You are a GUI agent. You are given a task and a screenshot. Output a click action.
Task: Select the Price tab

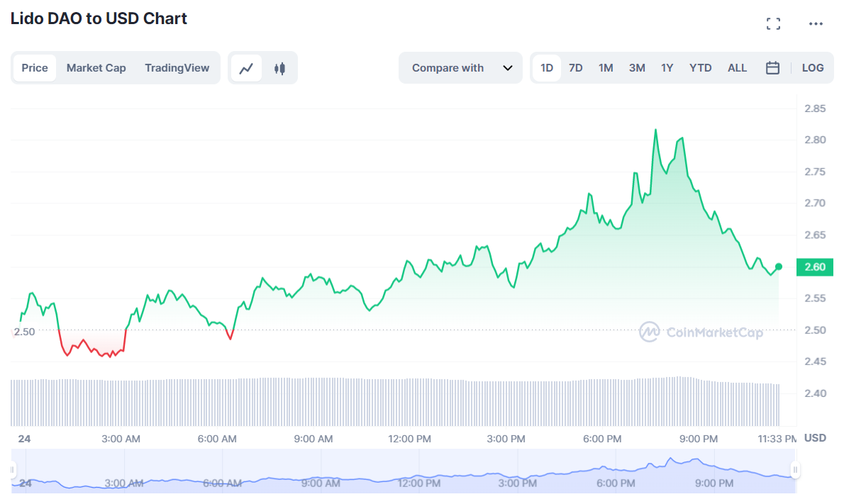pos(35,68)
